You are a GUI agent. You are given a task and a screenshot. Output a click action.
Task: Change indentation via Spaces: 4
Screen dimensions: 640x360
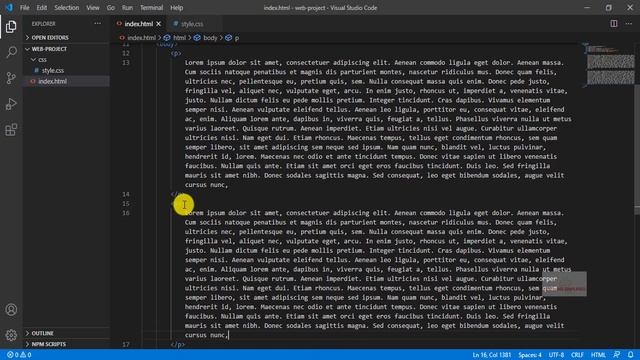(x=530, y=355)
